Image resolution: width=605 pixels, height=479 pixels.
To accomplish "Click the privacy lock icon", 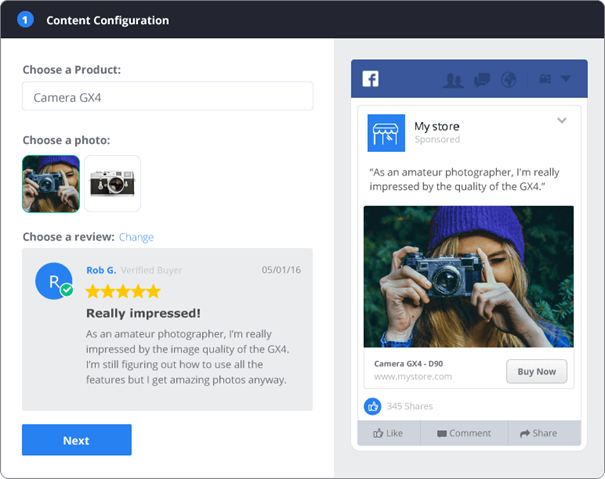I will (544, 79).
